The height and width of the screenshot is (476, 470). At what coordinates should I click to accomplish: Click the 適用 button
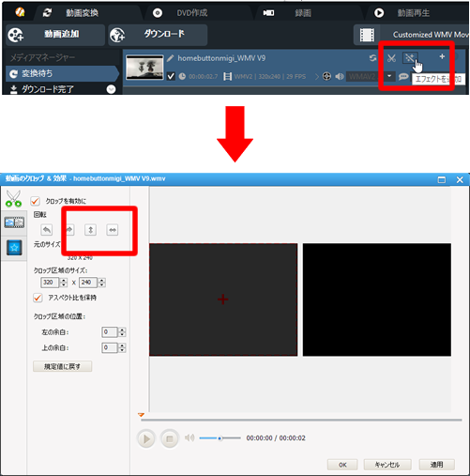(436, 465)
